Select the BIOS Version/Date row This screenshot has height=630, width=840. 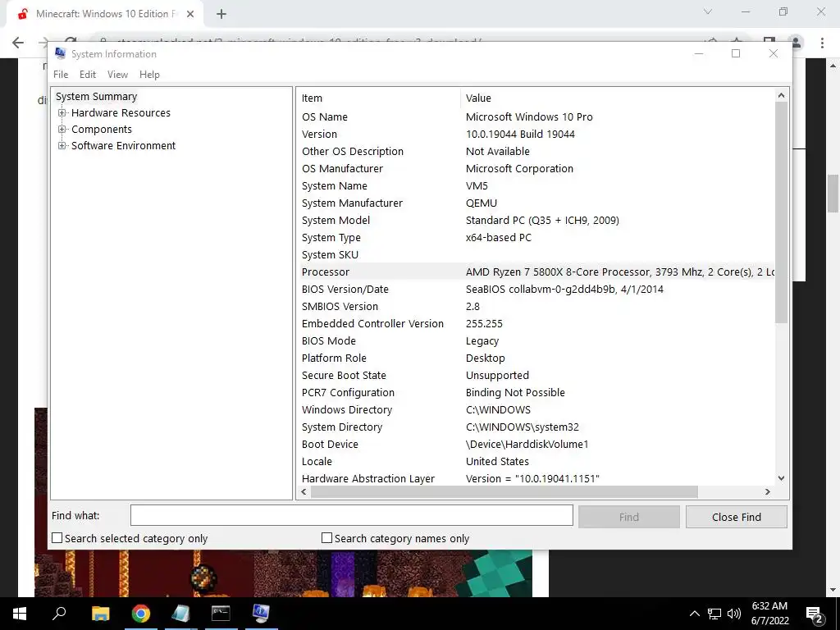tap(536, 290)
